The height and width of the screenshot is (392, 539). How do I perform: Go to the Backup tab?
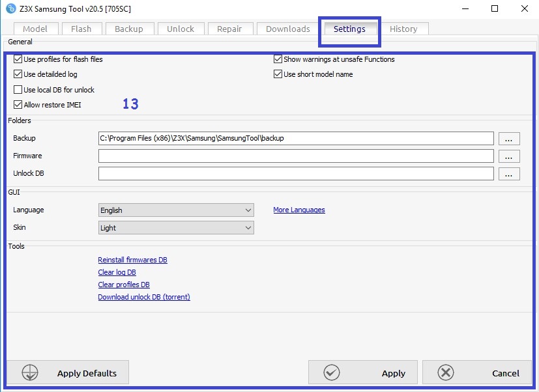(130, 29)
